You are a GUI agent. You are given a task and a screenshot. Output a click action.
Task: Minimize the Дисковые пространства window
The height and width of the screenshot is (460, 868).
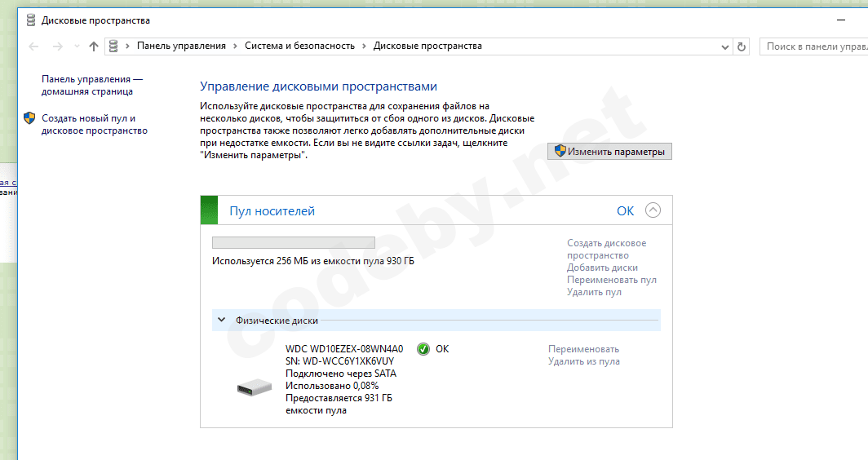[841, 20]
